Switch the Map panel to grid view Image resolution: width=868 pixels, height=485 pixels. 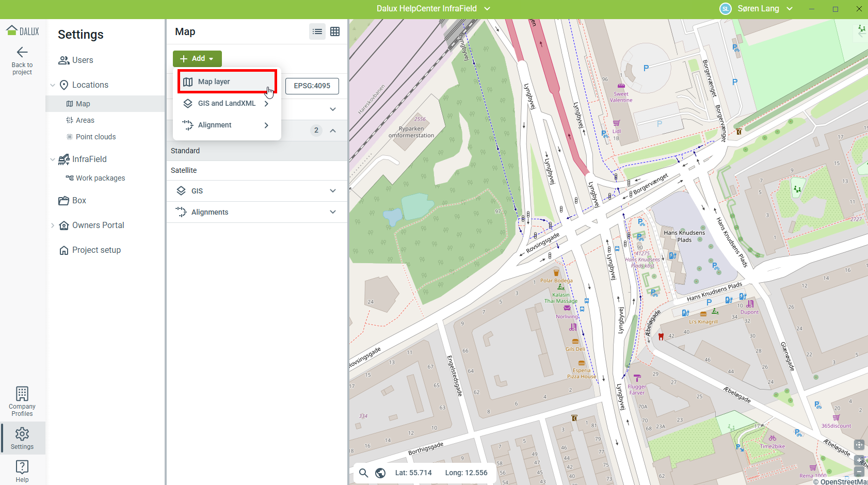point(335,31)
